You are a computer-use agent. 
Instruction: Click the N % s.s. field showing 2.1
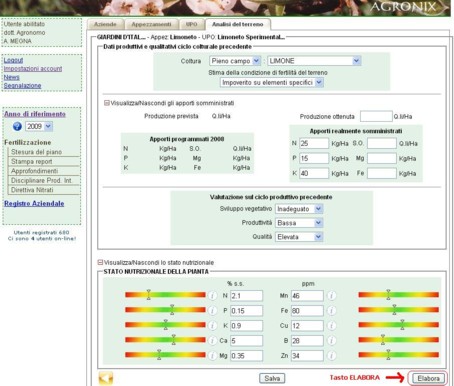tap(246, 296)
